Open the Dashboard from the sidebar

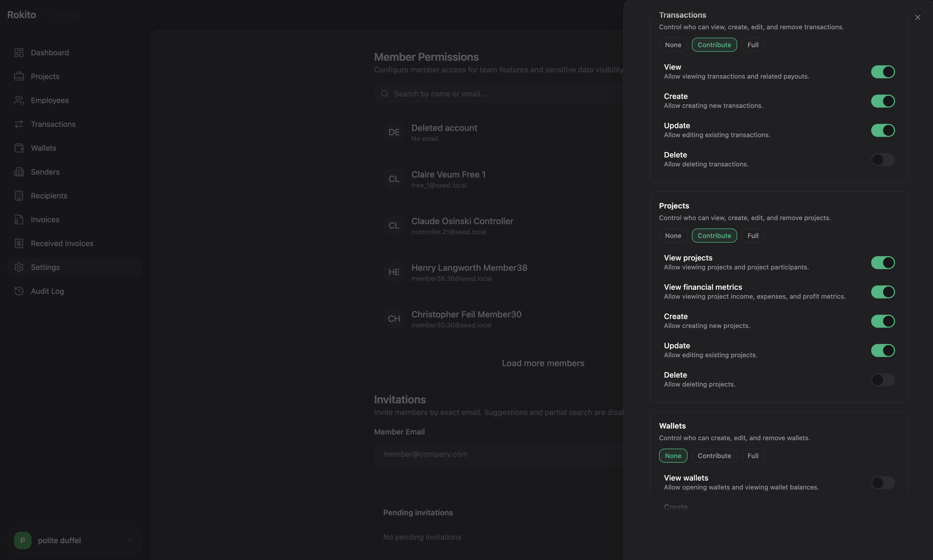point(49,52)
